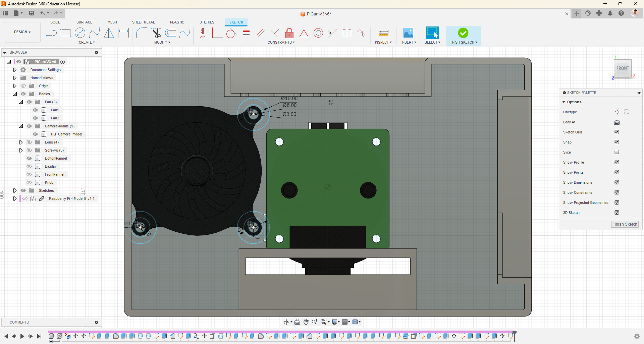
Task: Open the SURFACE tab
Action: [84, 22]
